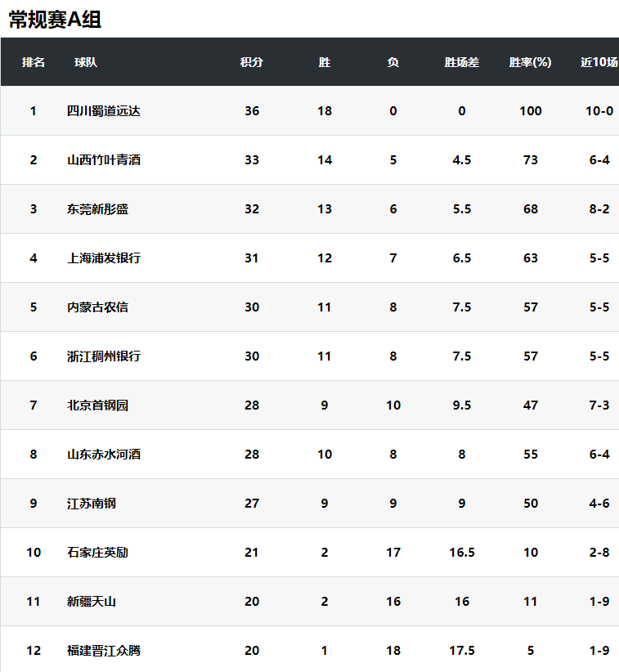
Task: Select team 东莞新彤盛
Action: pyautogui.click(x=98, y=209)
